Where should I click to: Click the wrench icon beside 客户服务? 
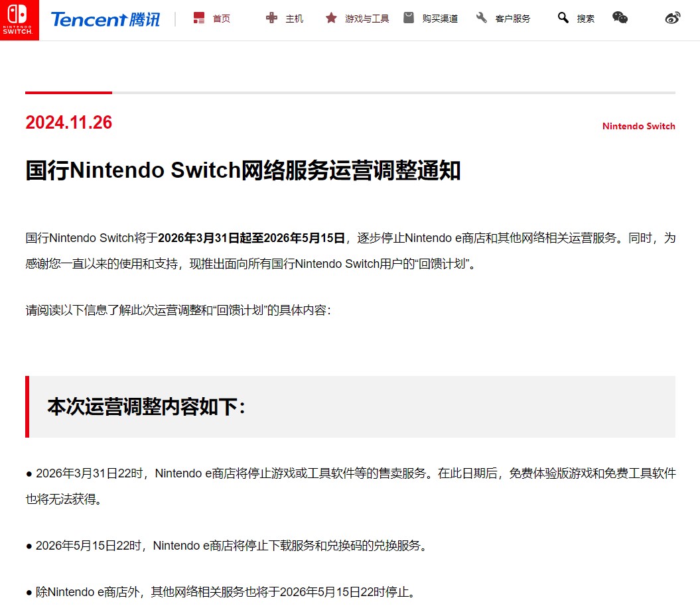pos(482,18)
